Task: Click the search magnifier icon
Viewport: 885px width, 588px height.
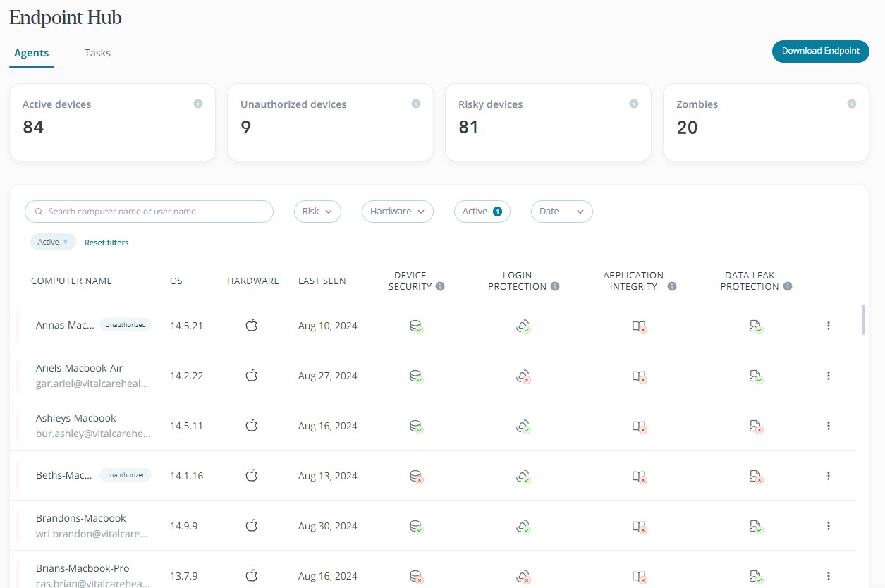Action: tap(39, 212)
